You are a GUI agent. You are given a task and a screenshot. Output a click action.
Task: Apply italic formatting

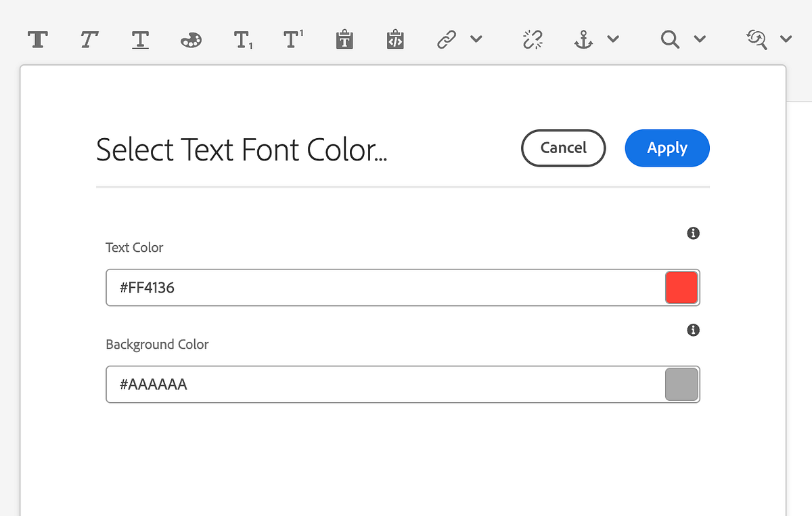pyautogui.click(x=89, y=39)
